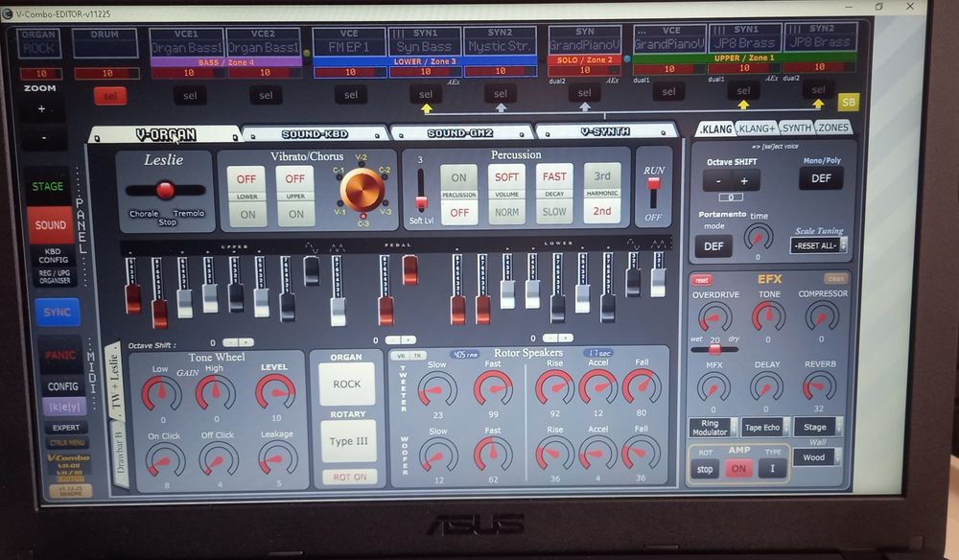Toggle percussion DECAY FAST/SLOW switch
Screen dimensions: 959x560
point(554,193)
